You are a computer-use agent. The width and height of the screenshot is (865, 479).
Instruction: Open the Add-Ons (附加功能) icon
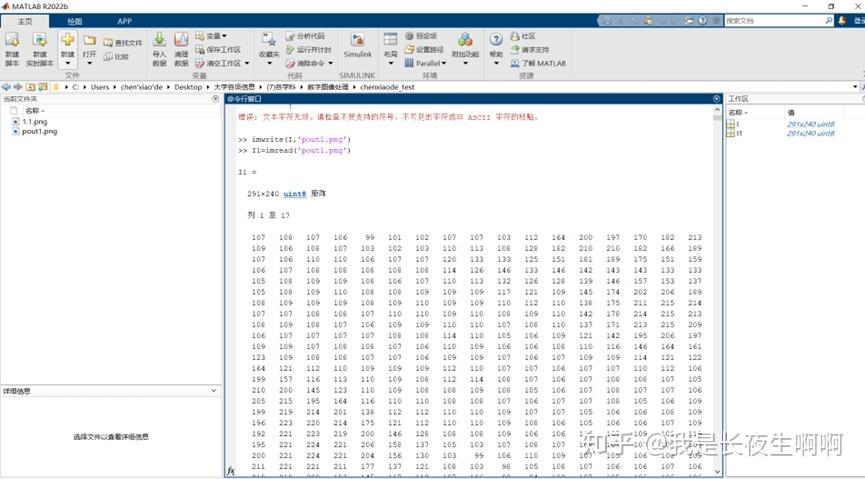465,41
